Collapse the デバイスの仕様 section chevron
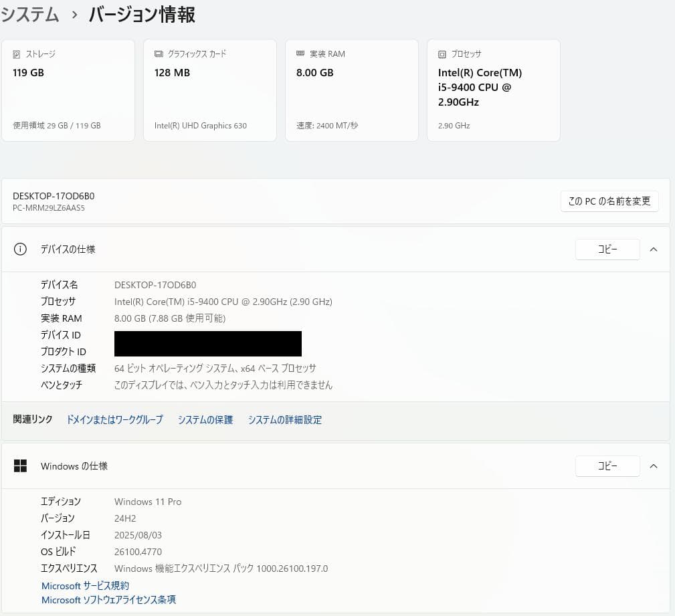675x616 pixels. click(x=654, y=249)
